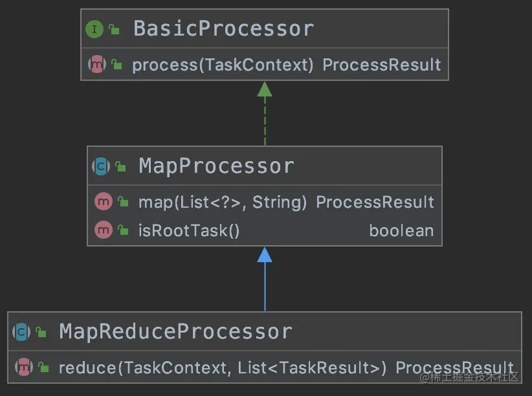This screenshot has height=396, width=532.
Task: Click the method icon next to isRootTask()
Action: pyautogui.click(x=104, y=230)
